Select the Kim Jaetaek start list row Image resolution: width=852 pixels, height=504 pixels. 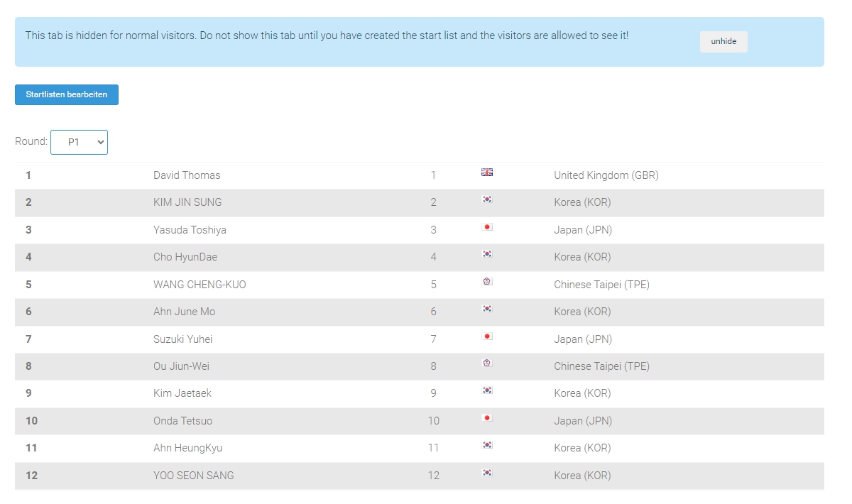(419, 393)
